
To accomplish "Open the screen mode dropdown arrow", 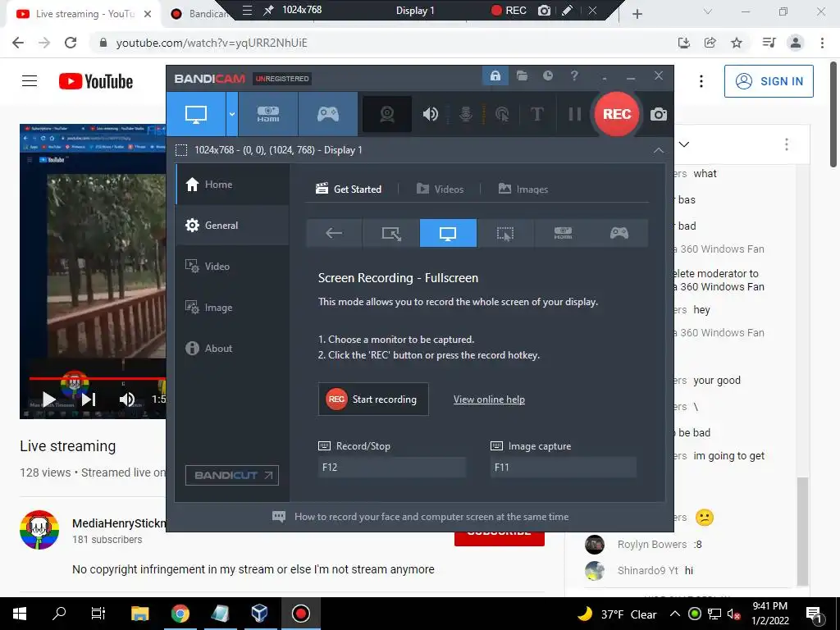I will click(232, 114).
